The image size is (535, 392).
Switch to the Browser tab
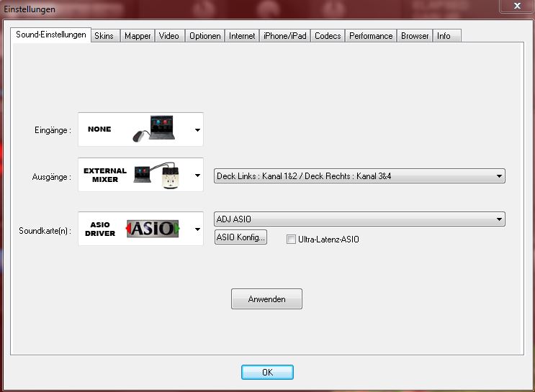[x=415, y=36]
